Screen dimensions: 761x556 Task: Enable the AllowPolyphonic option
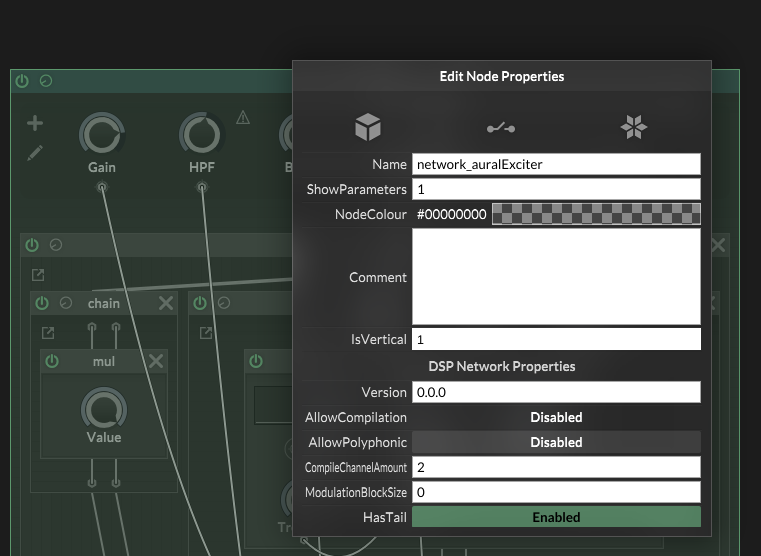(x=556, y=442)
